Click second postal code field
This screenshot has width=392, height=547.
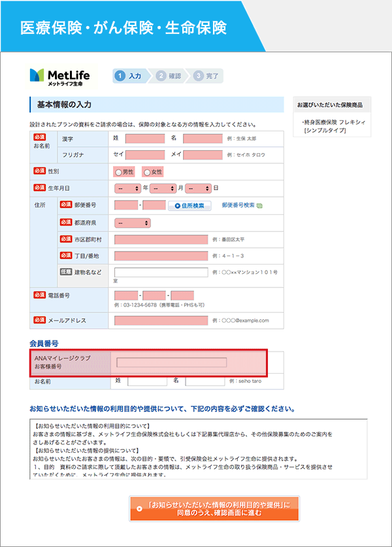154,205
